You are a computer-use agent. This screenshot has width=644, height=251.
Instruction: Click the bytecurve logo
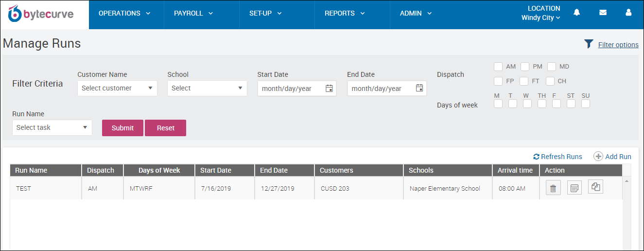pyautogui.click(x=42, y=14)
